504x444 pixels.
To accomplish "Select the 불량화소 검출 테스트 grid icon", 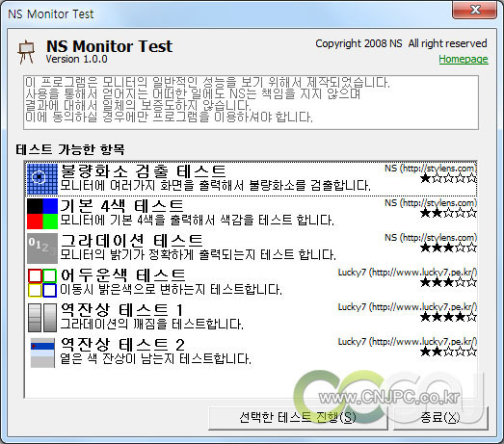I will tap(42, 179).
